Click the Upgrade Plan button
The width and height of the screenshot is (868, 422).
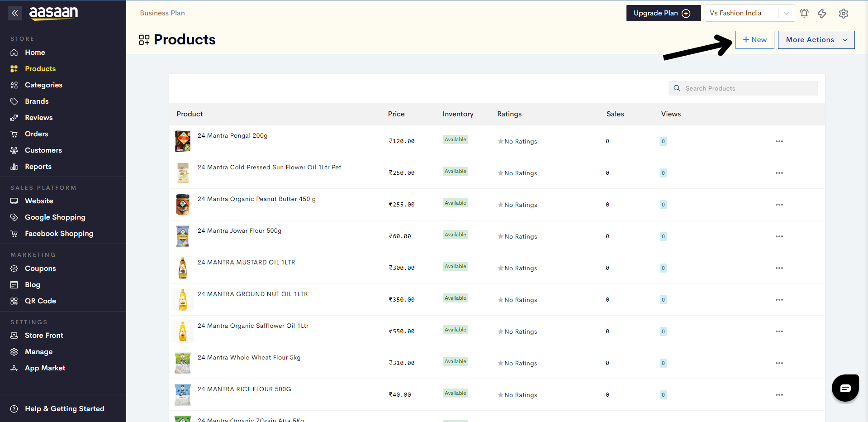(x=663, y=13)
